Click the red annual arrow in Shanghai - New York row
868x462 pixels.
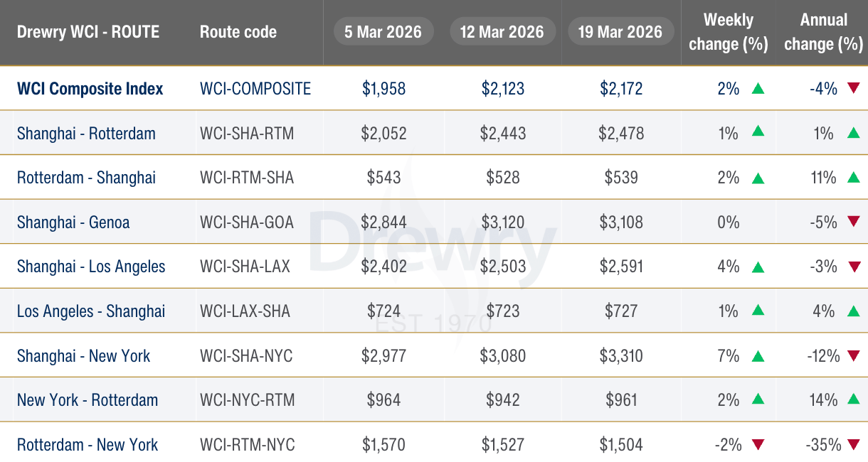click(854, 356)
